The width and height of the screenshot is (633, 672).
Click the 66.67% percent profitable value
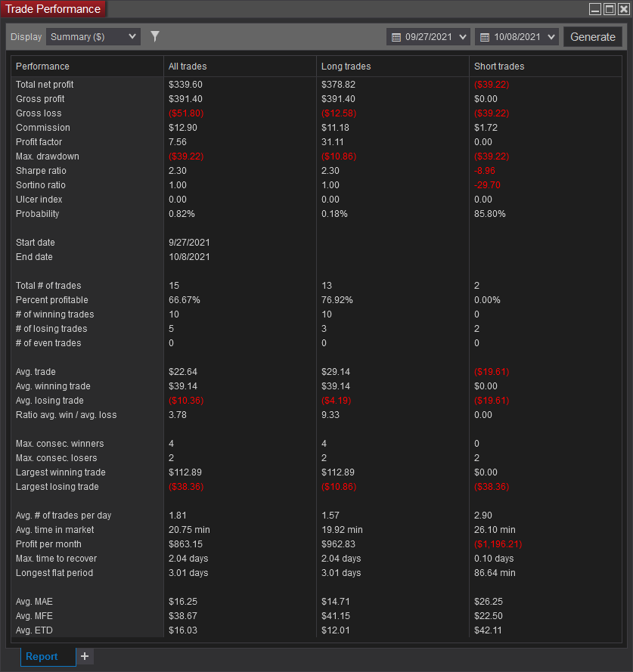(185, 300)
